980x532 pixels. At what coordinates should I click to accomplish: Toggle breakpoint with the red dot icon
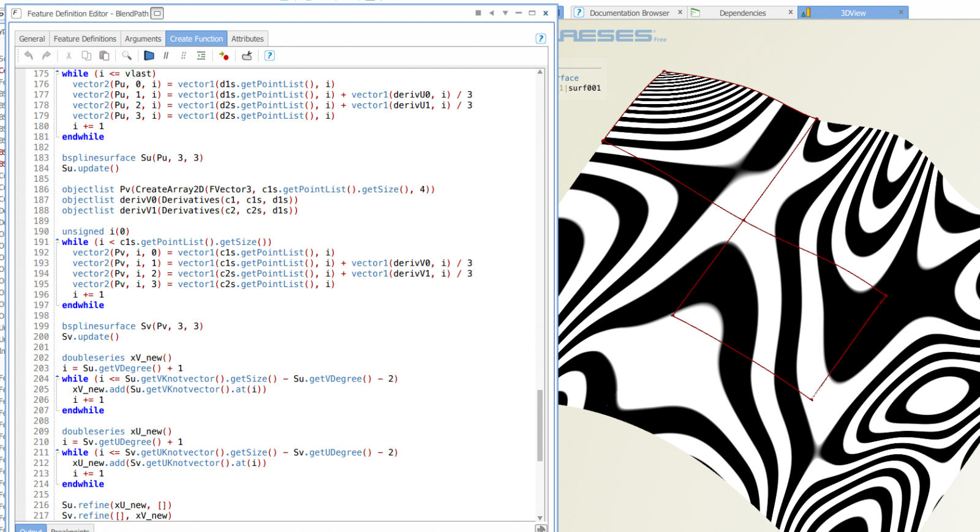point(224,56)
